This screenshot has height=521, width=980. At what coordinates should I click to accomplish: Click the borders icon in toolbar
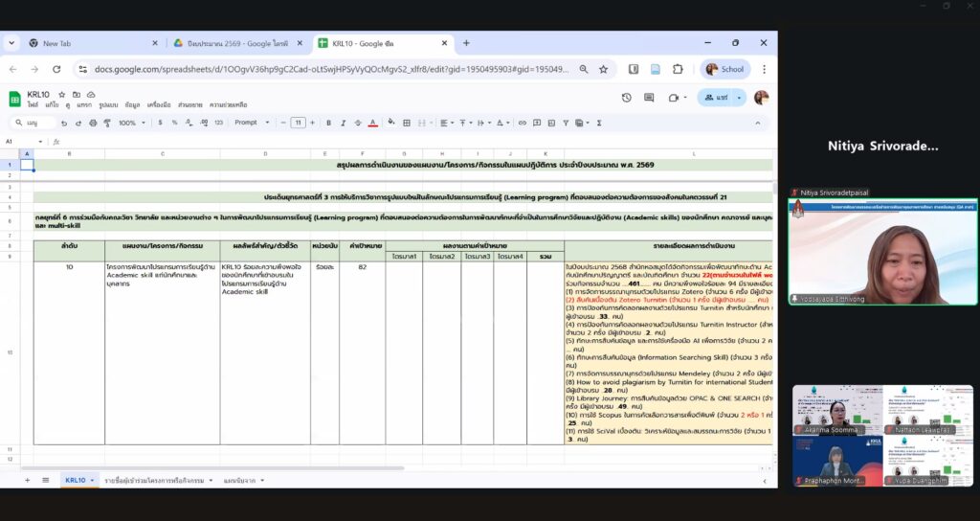click(406, 123)
